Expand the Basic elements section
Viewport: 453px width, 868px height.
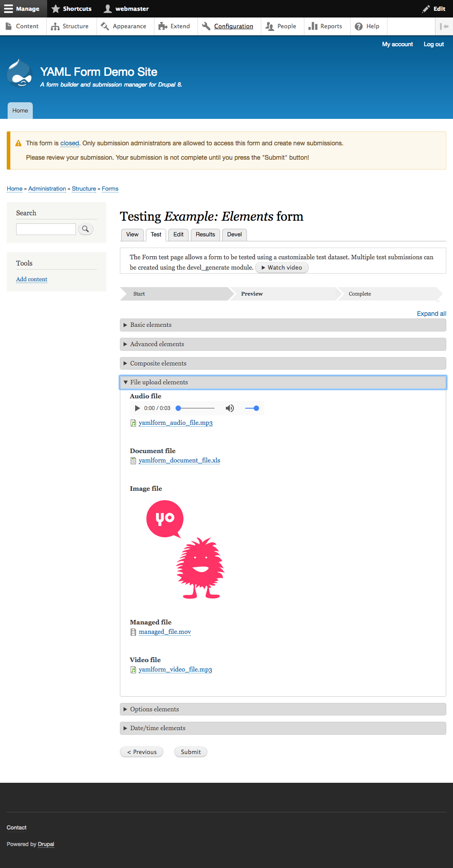151,325
